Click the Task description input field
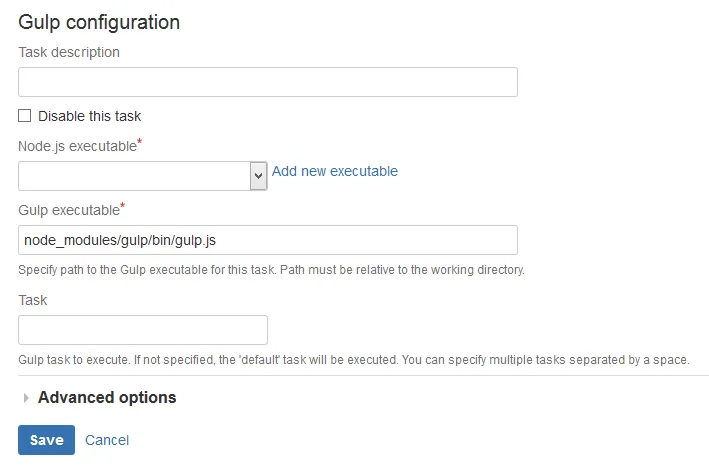709x468 pixels. pyautogui.click(x=267, y=82)
